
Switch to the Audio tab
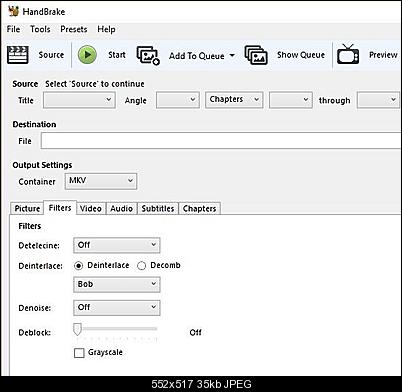[x=121, y=209]
